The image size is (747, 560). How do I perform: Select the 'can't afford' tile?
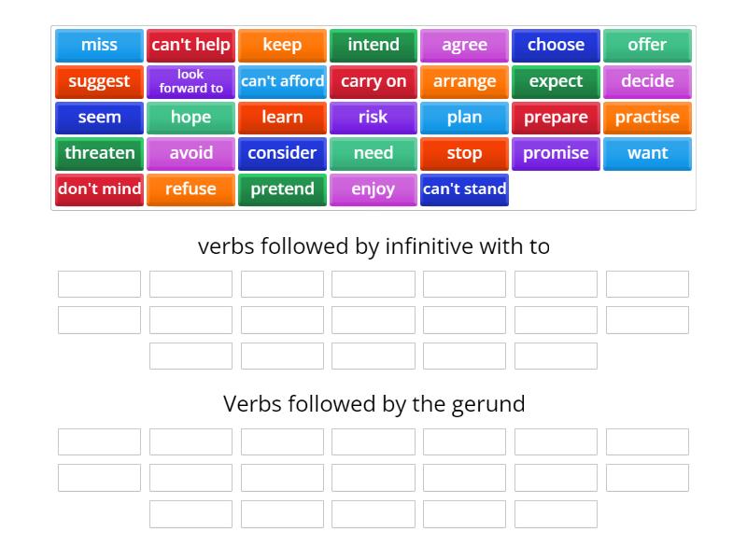click(282, 81)
